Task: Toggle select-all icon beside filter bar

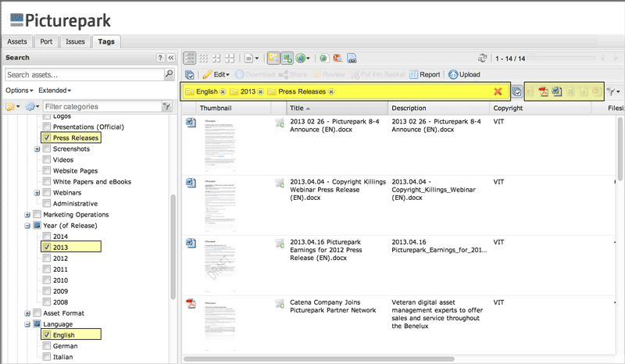Action: pyautogui.click(x=517, y=91)
